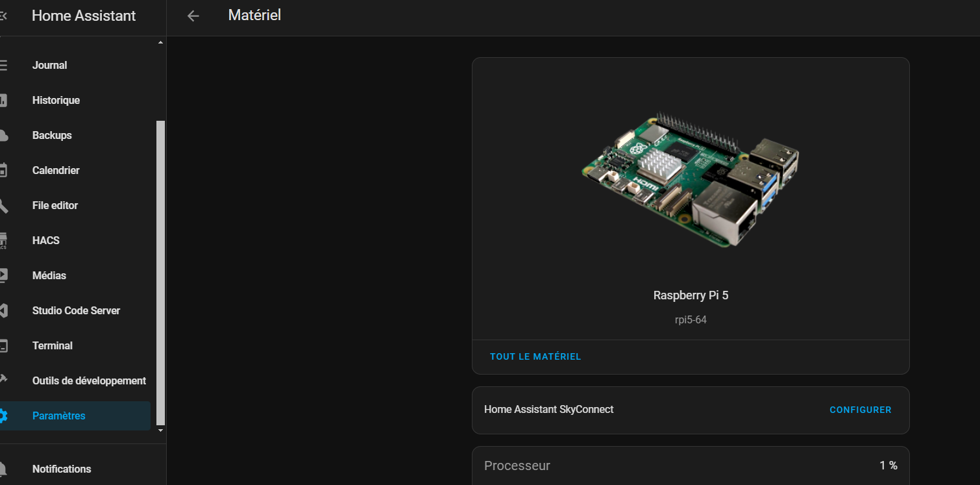Open Historique in the sidebar
Viewport: 980px width, 485px height.
point(75,100)
